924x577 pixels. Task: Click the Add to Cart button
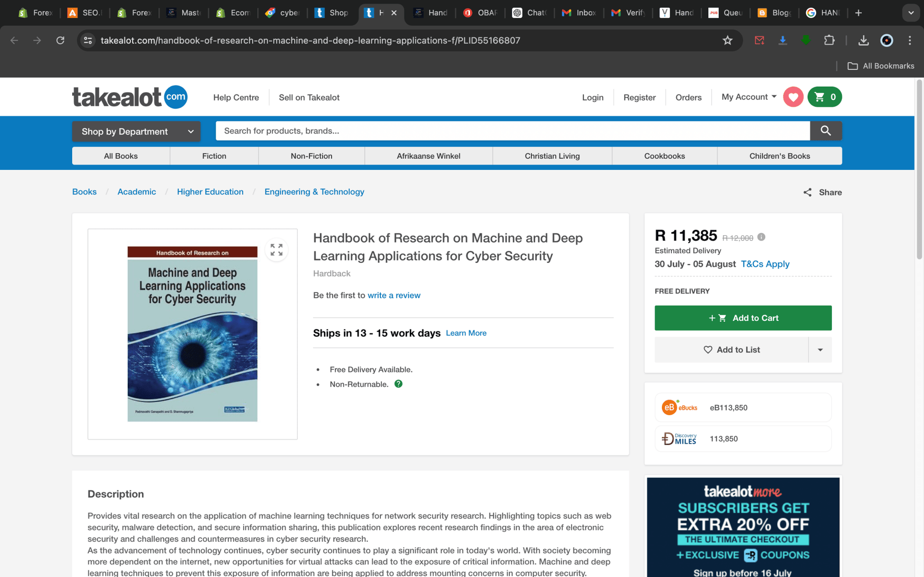(743, 318)
